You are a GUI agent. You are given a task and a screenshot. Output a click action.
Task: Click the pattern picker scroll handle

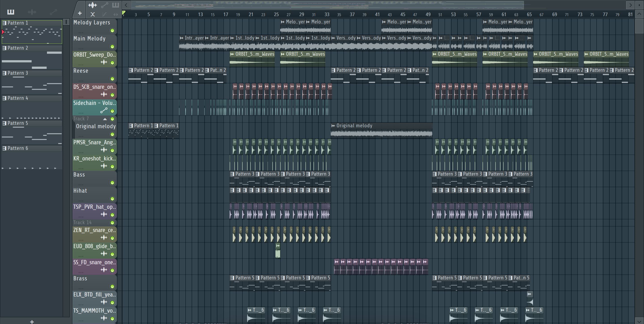(66, 22)
